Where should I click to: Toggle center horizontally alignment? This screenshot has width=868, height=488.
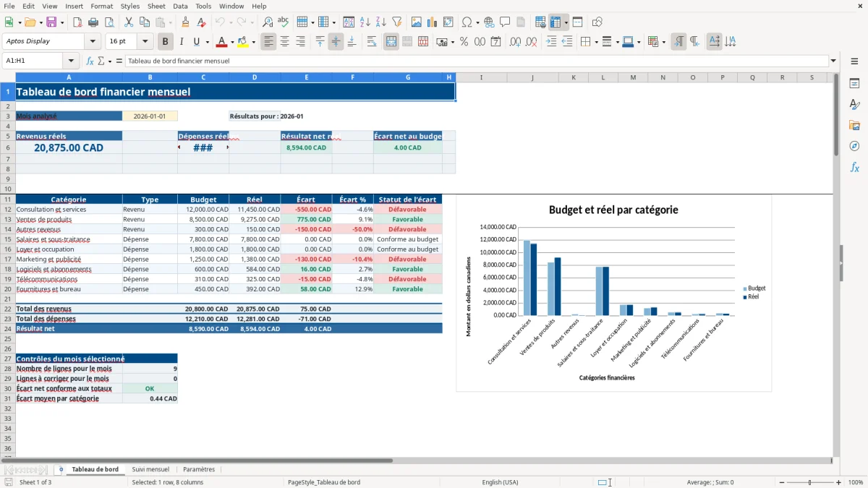pos(284,42)
